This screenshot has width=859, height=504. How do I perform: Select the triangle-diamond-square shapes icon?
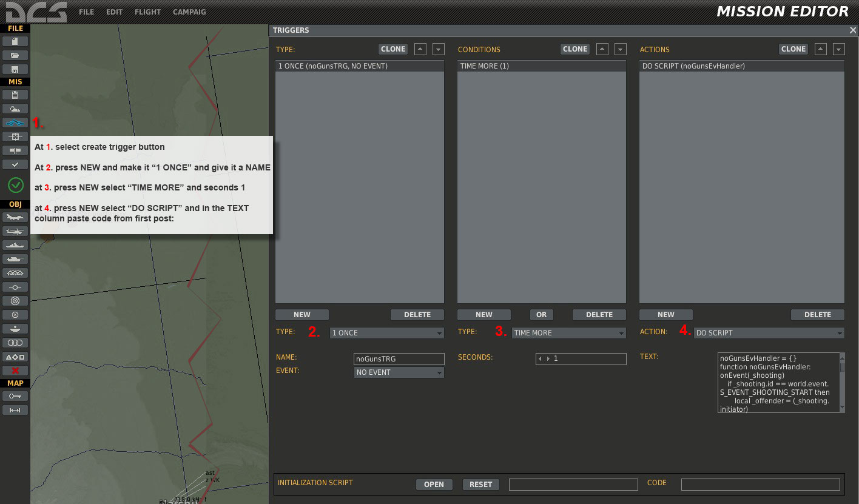coord(15,357)
